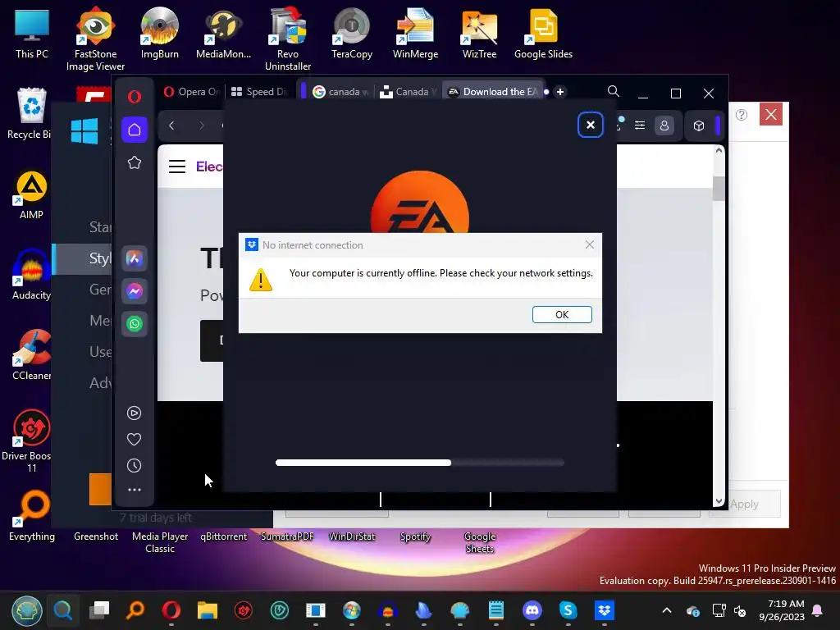
Task: Switch to the Canada V tab
Action: point(408,92)
